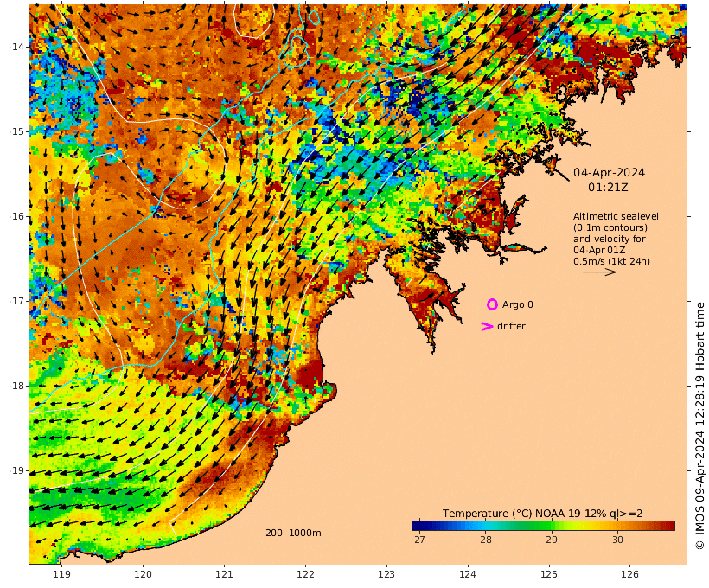
Task: Click the longitude axis label 125
Action: 549,574
